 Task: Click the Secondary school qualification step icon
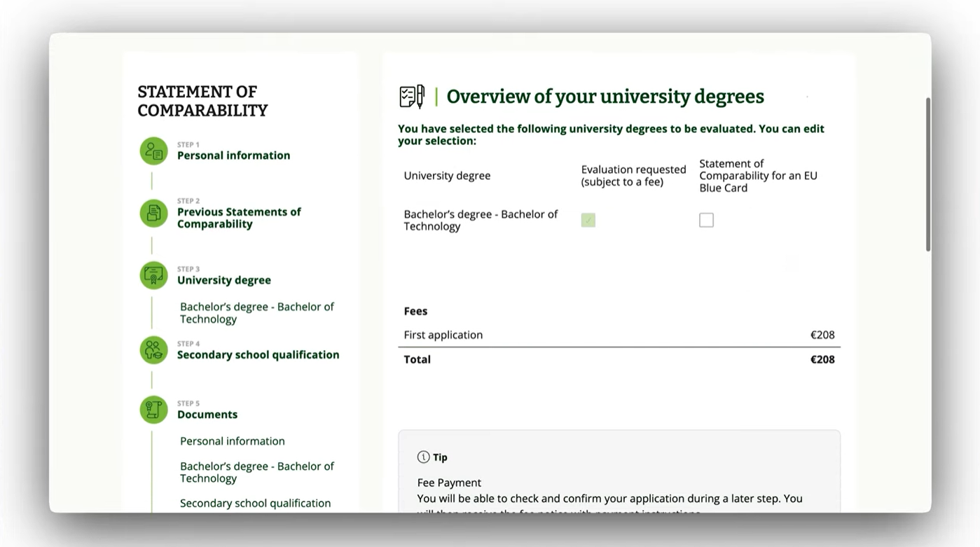[153, 349]
